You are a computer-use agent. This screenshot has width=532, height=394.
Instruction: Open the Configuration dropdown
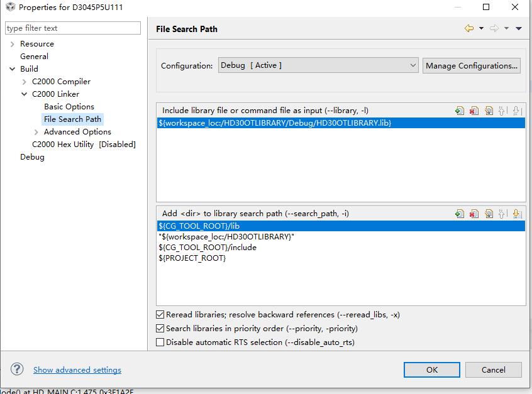318,65
